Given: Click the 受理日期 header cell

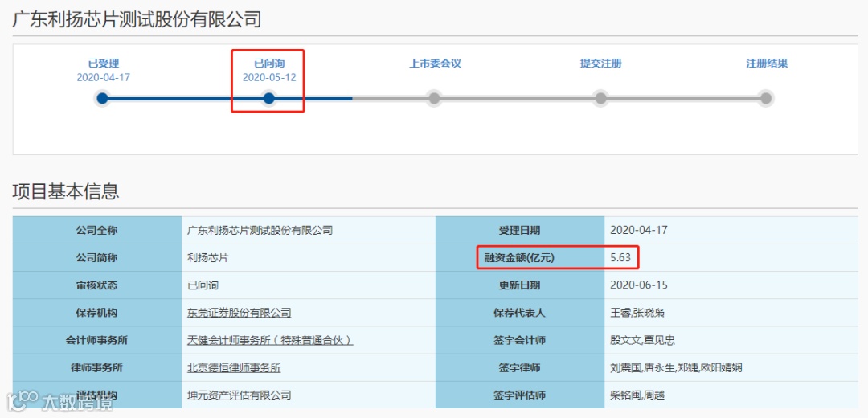Looking at the screenshot, I should click(x=520, y=231).
